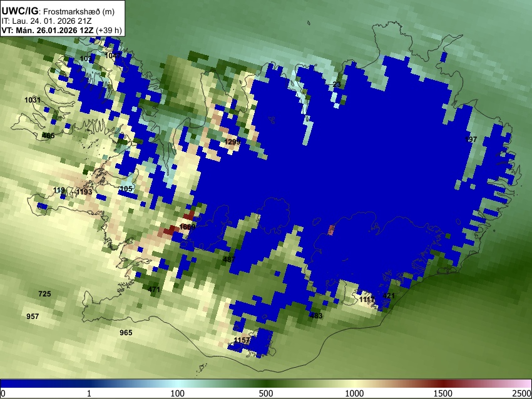
Task: Click the 1299 value label on the map
Action: point(232,142)
